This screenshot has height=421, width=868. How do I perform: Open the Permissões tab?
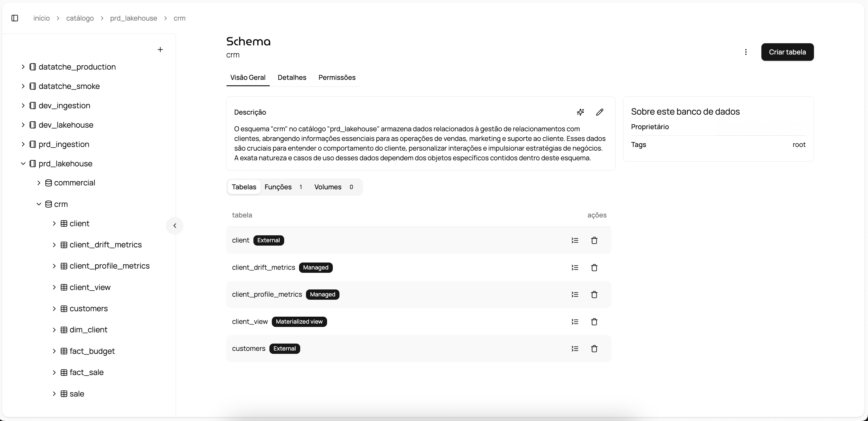[337, 77]
